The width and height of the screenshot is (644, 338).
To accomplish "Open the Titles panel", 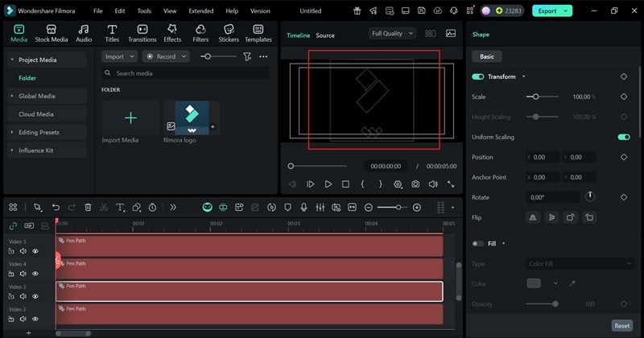I will [112, 33].
